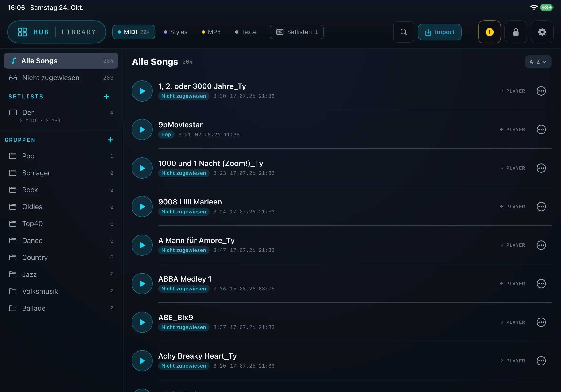The image size is (561, 392).
Task: Select Nicht zugewiesen in sidebar
Action: [x=61, y=78]
